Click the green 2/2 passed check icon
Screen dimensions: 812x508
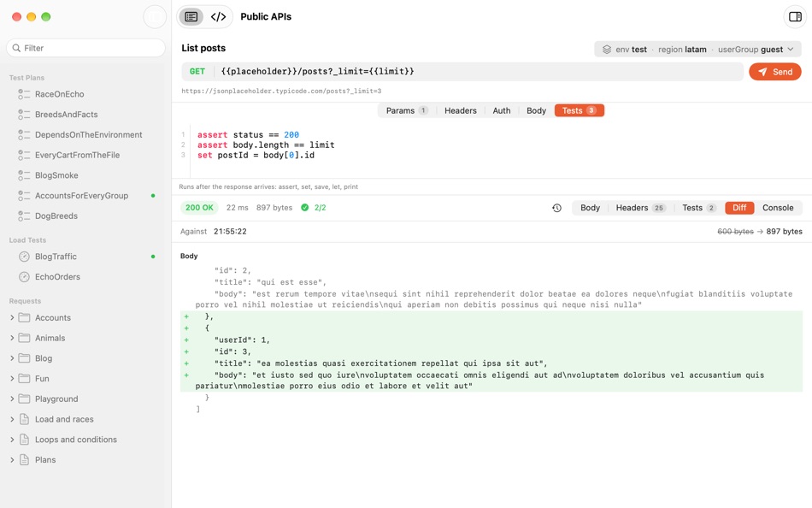[304, 207]
